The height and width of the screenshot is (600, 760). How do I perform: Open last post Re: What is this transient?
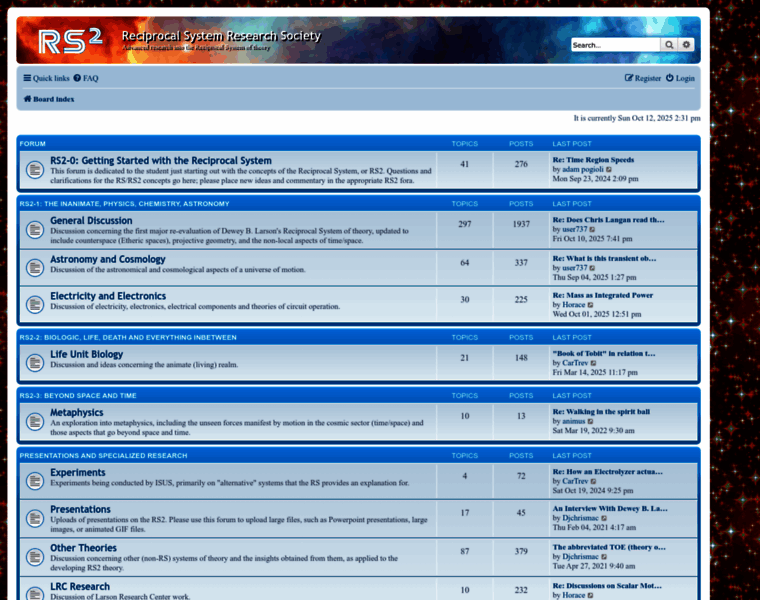coord(604,258)
